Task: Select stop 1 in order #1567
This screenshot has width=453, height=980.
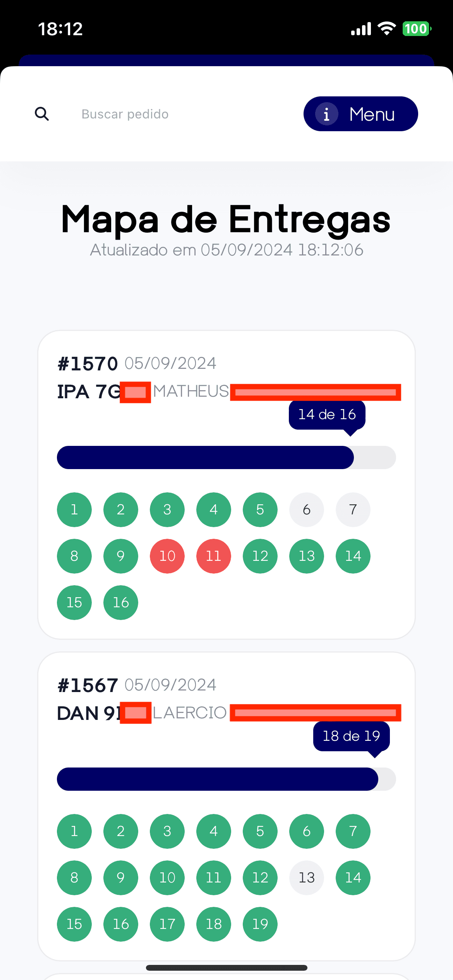Action: [74, 831]
